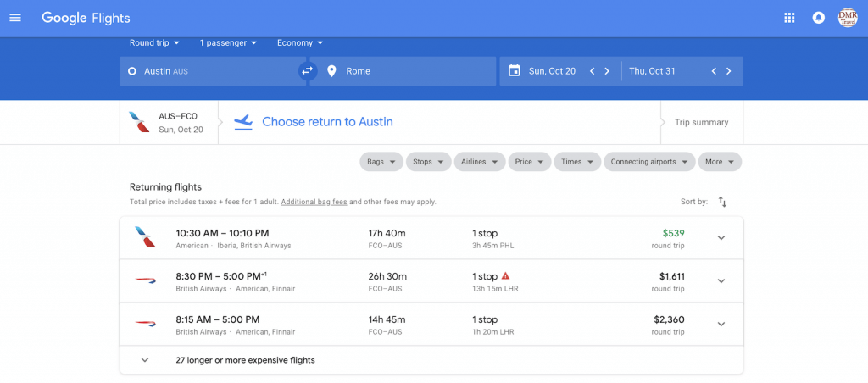Expand the $1,611 flight details
The height and width of the screenshot is (383, 868).
click(x=721, y=281)
